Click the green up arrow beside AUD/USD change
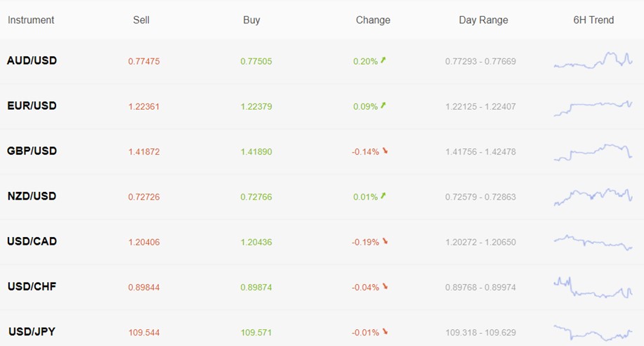Screen dimensions: 644x346 click(383, 60)
